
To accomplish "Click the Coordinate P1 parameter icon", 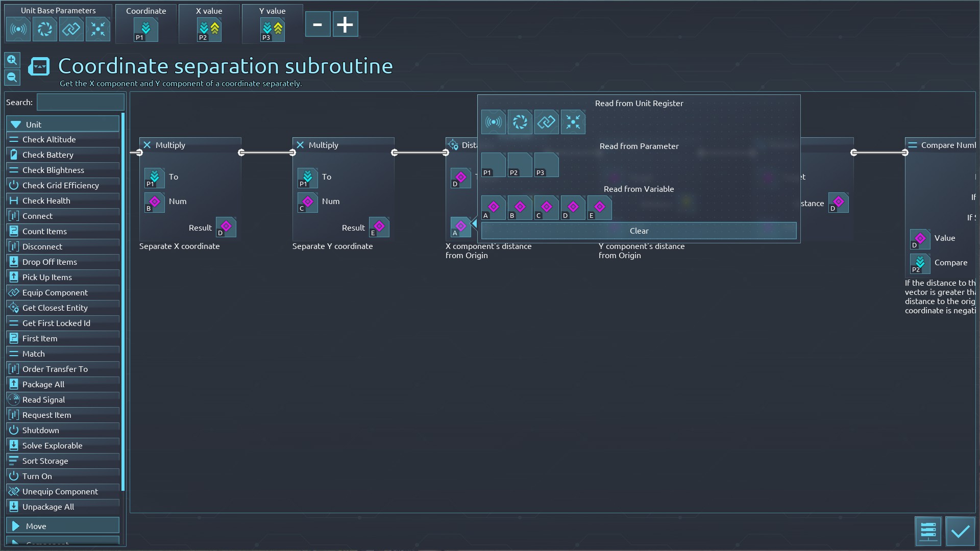I will 145,30.
